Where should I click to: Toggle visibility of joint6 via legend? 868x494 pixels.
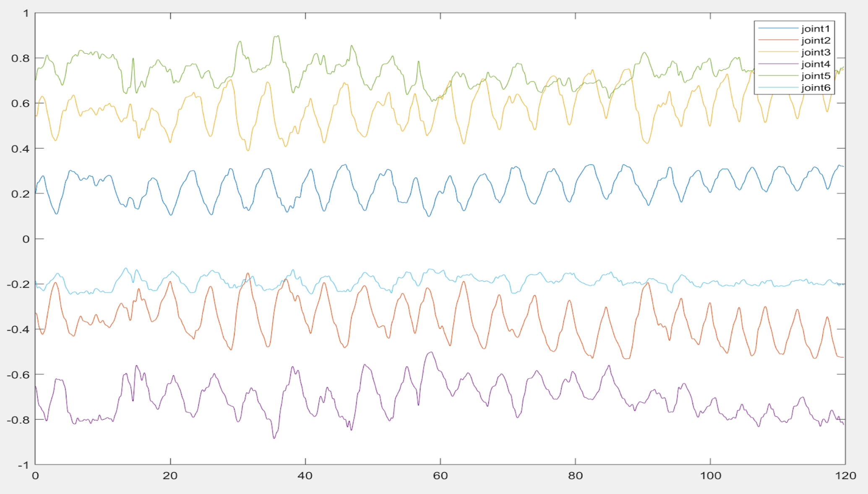tap(815, 87)
